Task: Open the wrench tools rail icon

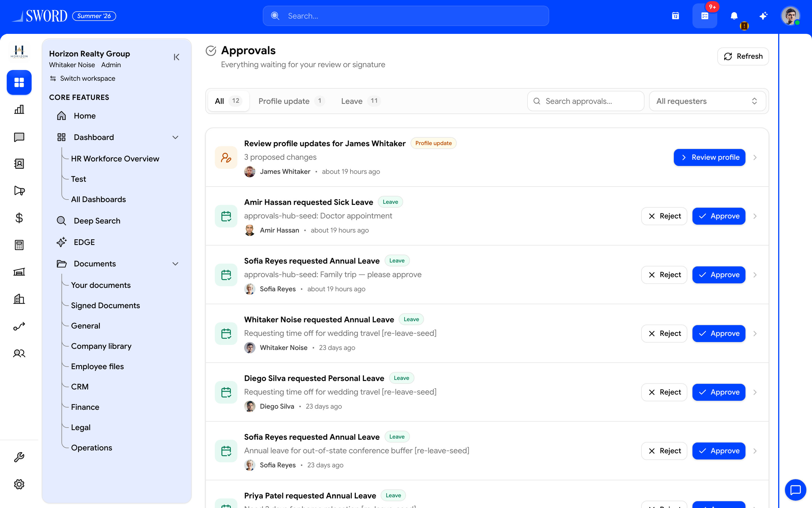Action: 19,457
